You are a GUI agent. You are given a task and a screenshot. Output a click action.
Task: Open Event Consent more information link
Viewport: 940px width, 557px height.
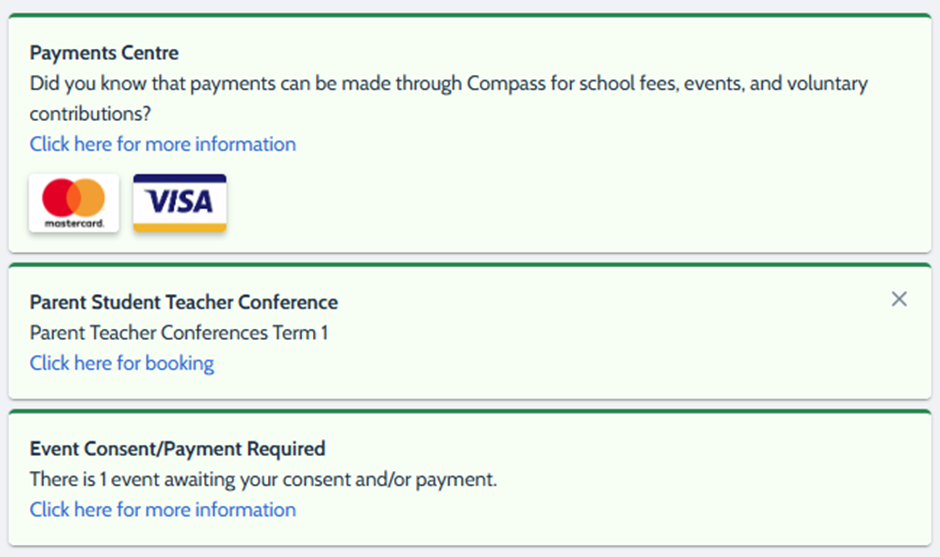click(x=162, y=510)
